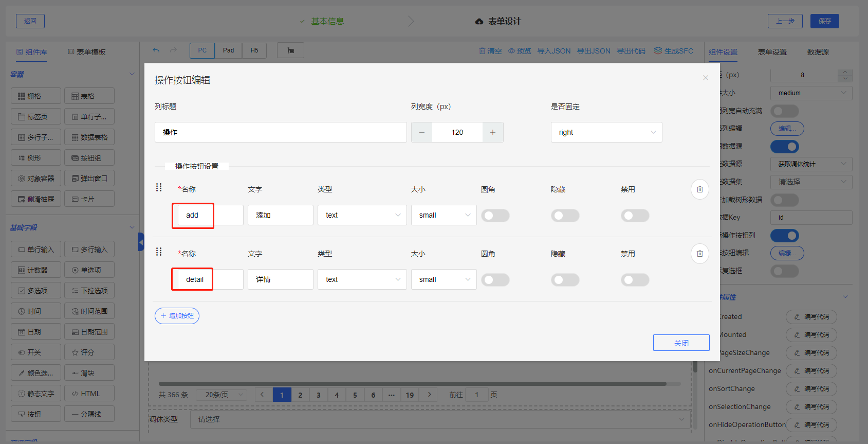
Task: Toggle 圆角 switch for add button
Action: [x=495, y=216]
